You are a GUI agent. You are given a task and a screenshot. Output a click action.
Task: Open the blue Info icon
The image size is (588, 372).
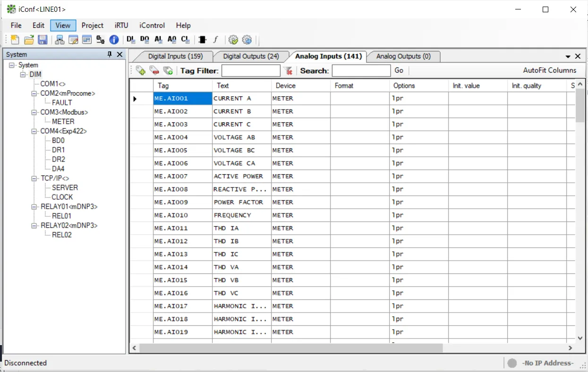tap(114, 40)
